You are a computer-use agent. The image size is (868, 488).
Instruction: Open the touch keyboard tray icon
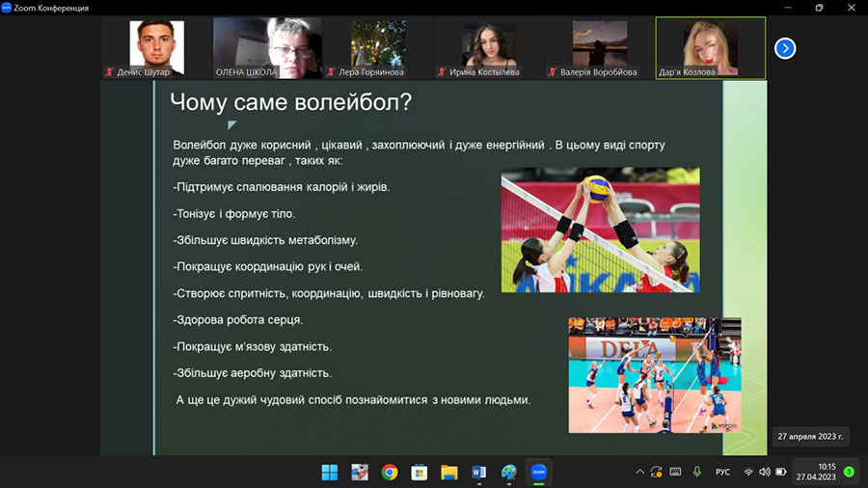[x=675, y=472]
